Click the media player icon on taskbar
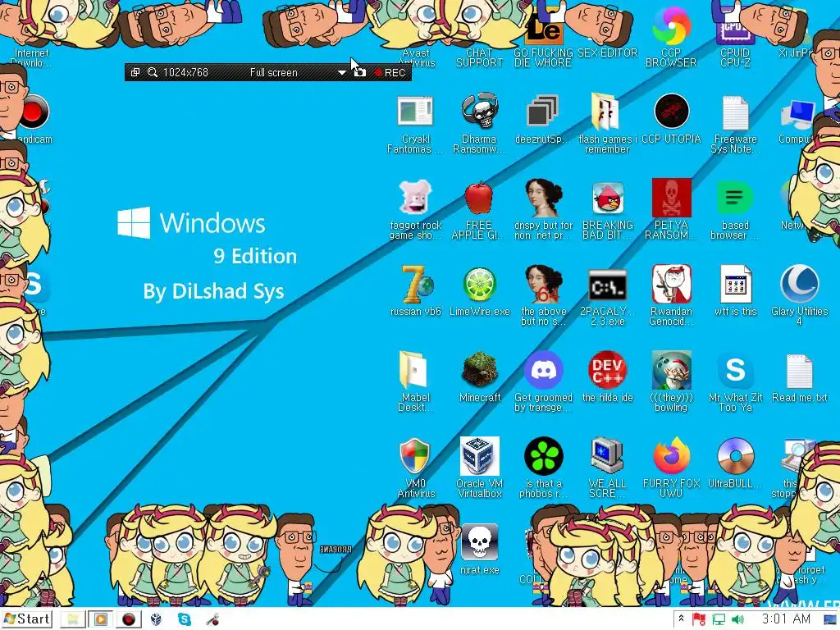840x630 pixels. pyautogui.click(x=100, y=620)
